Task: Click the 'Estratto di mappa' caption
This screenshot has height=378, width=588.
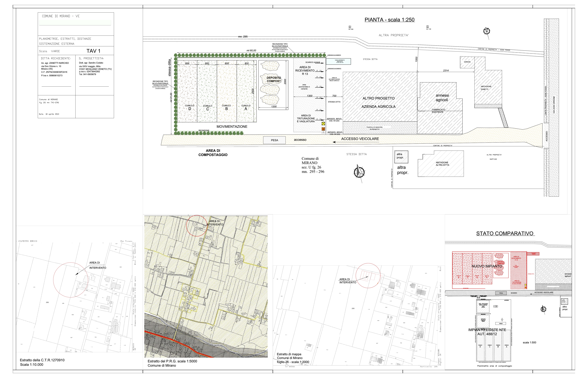Action: (x=289, y=354)
